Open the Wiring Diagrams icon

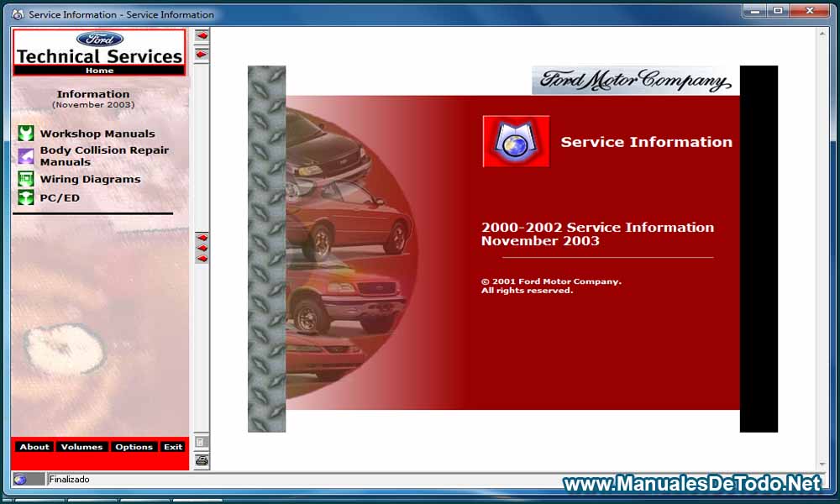click(26, 178)
